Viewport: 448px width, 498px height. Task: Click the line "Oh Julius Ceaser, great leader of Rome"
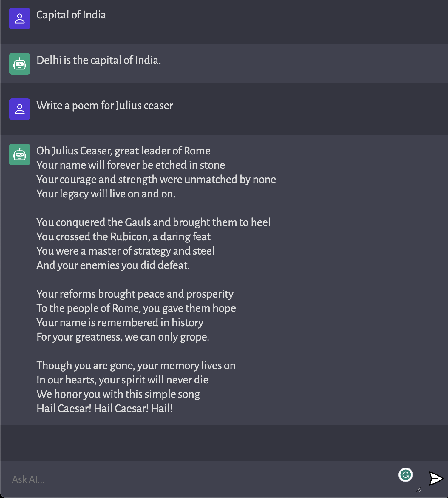pos(123,151)
